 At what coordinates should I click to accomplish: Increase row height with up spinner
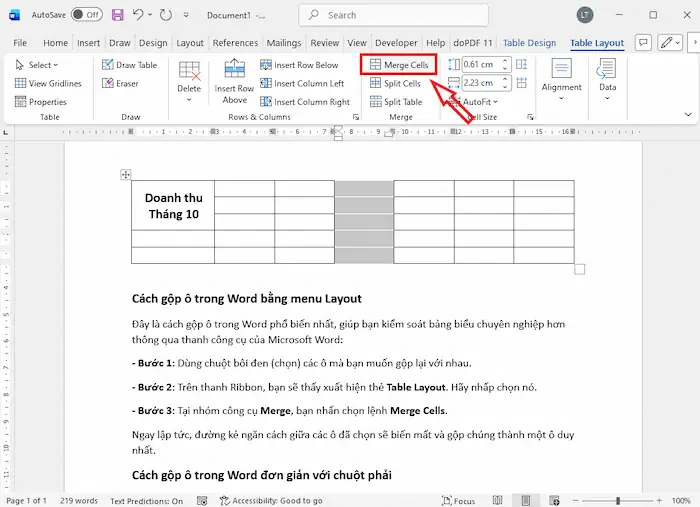pos(505,61)
